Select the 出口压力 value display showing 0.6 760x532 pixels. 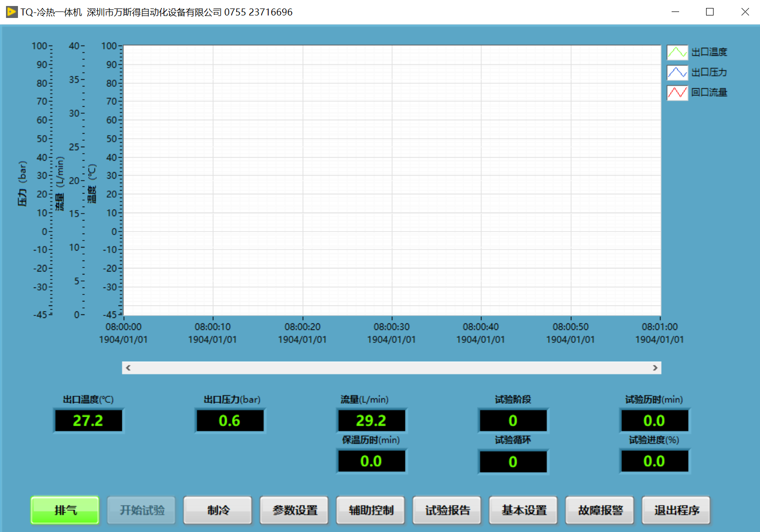click(x=230, y=421)
